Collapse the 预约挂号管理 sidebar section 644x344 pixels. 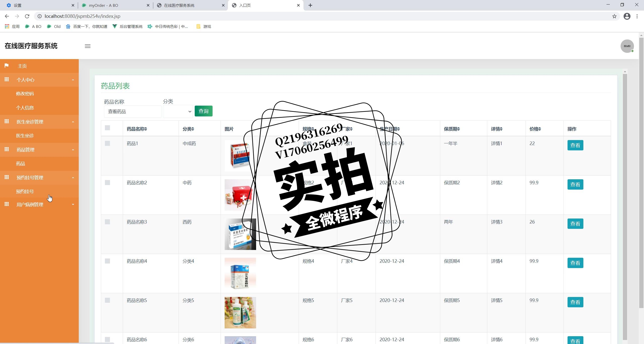coord(39,178)
